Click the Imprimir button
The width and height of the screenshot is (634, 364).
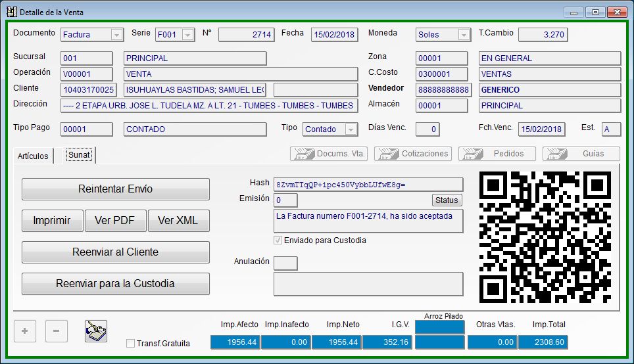tap(52, 221)
